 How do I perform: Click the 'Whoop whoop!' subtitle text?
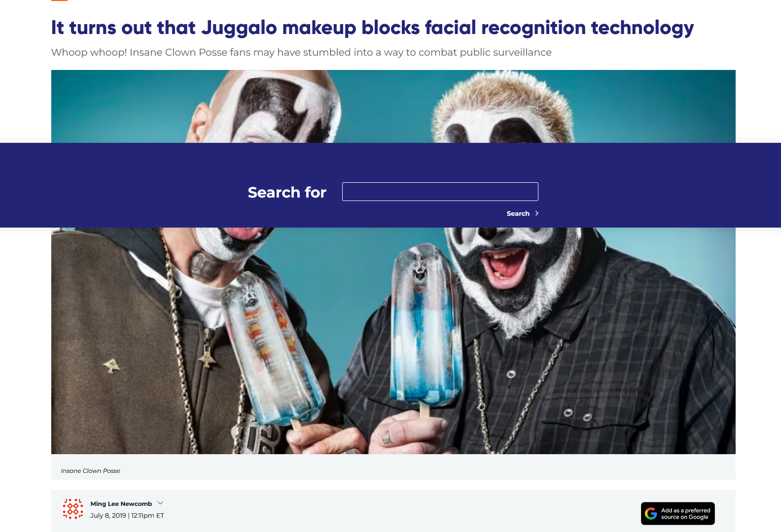301,52
